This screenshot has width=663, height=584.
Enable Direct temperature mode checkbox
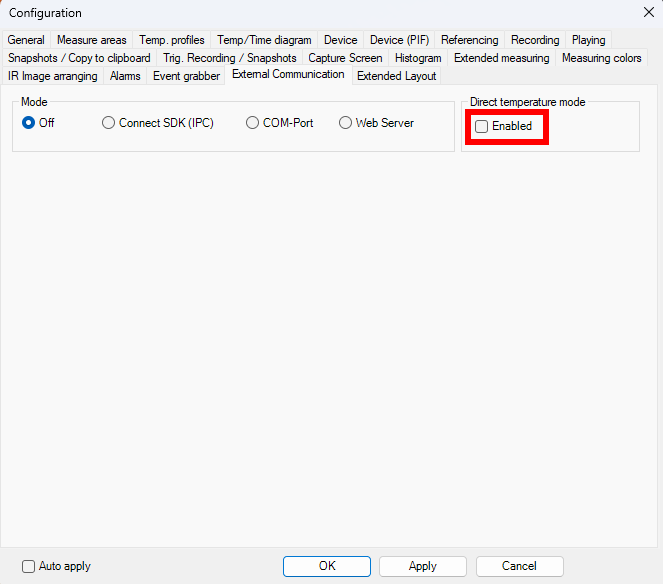click(x=482, y=127)
